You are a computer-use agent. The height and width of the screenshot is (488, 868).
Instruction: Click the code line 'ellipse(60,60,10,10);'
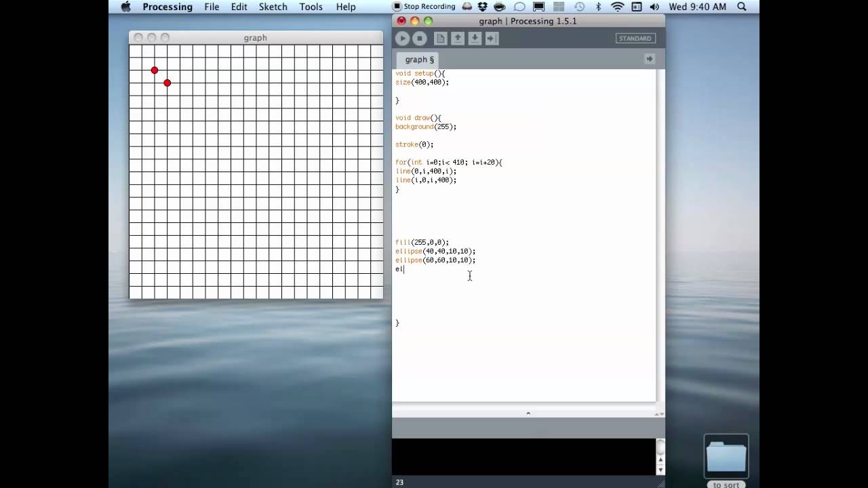[x=435, y=260]
